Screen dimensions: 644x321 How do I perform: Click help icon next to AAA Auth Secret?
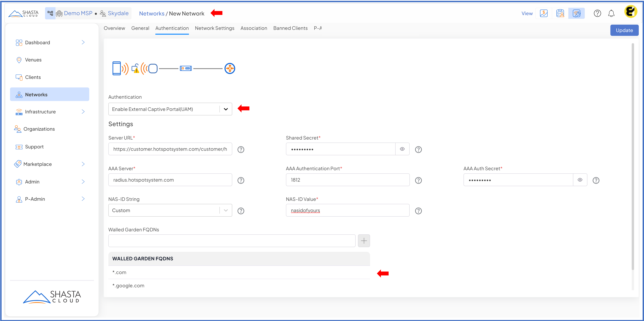tap(596, 180)
